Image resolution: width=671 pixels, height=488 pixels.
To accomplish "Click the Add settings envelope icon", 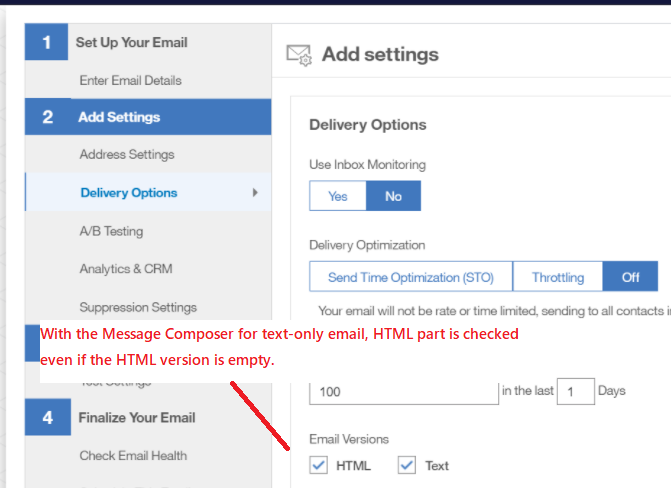I will (300, 55).
